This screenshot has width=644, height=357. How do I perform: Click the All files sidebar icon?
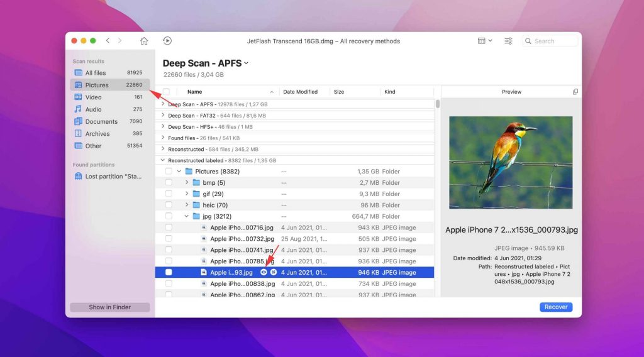pyautogui.click(x=78, y=73)
